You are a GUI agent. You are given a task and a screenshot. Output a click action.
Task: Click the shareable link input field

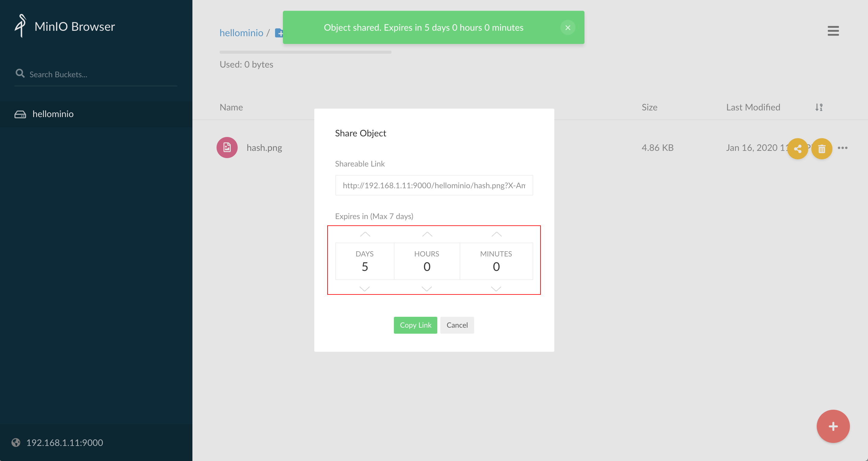tap(433, 185)
